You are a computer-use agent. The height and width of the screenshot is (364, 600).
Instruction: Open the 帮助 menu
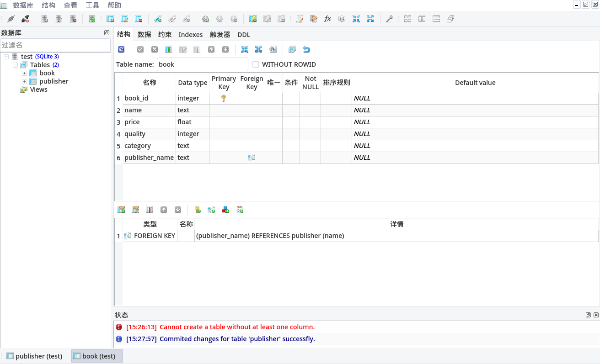[114, 5]
